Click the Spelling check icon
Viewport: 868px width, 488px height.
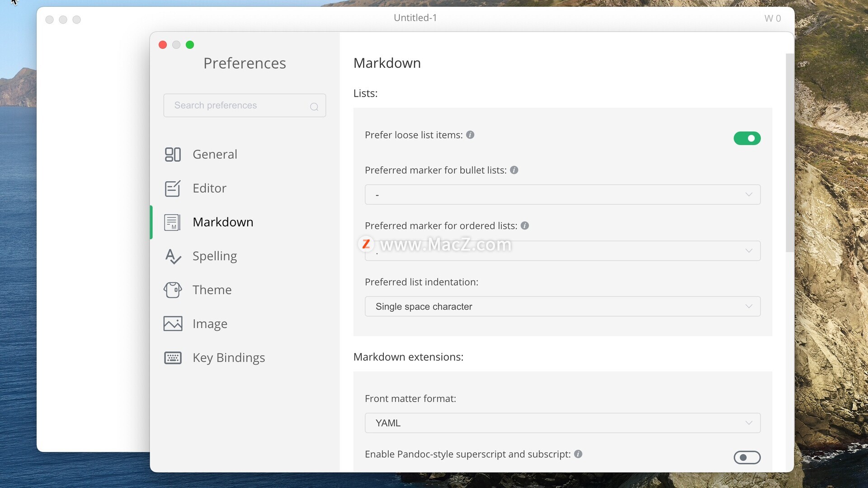pos(172,256)
